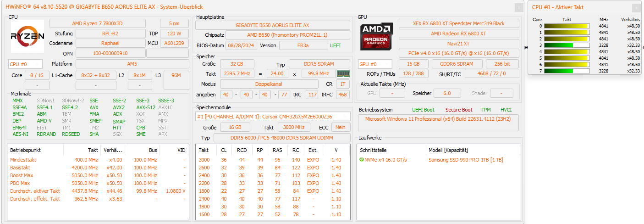Click the 8x1M L2 cache field
Viewport: 644px width, 224px height.
point(140,75)
